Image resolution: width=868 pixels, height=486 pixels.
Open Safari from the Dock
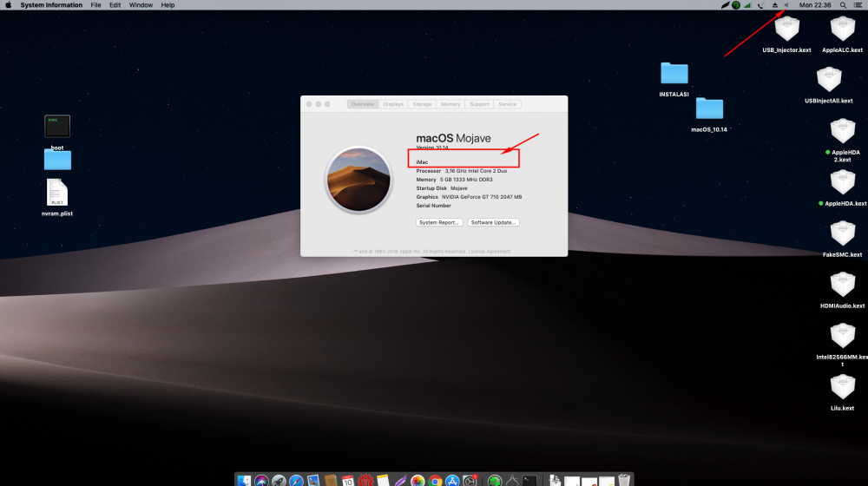pyautogui.click(x=296, y=480)
